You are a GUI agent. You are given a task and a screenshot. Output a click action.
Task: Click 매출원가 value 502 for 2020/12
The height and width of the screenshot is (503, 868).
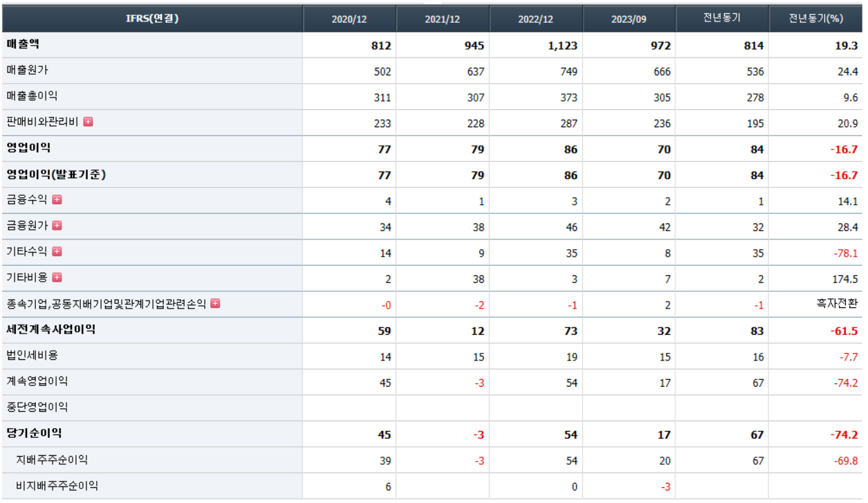click(382, 71)
